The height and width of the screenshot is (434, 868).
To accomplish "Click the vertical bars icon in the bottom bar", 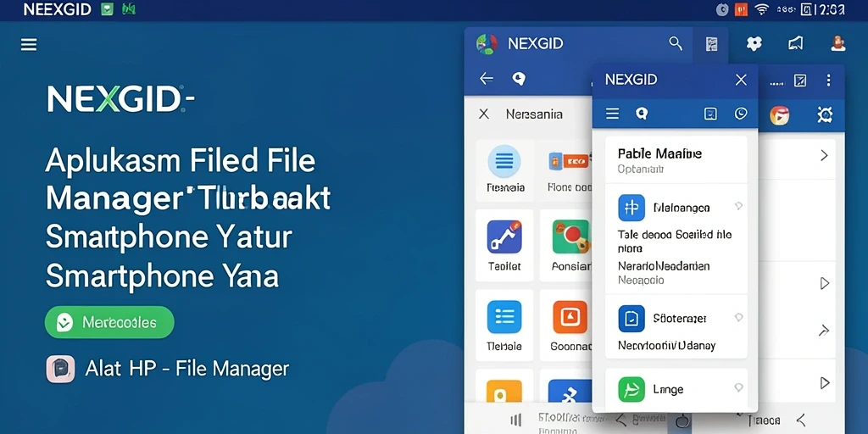I will 515,420.
